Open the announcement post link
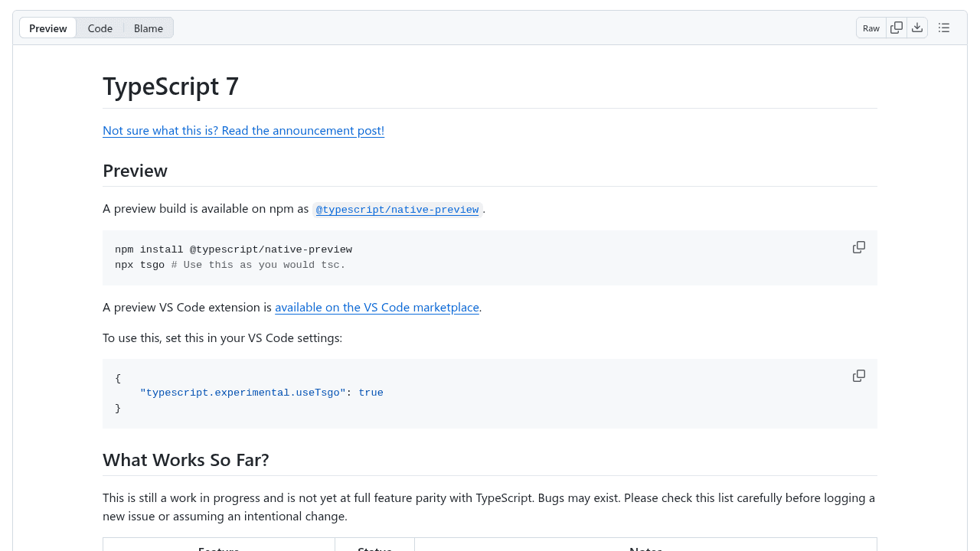The height and width of the screenshot is (551, 980). pos(243,130)
